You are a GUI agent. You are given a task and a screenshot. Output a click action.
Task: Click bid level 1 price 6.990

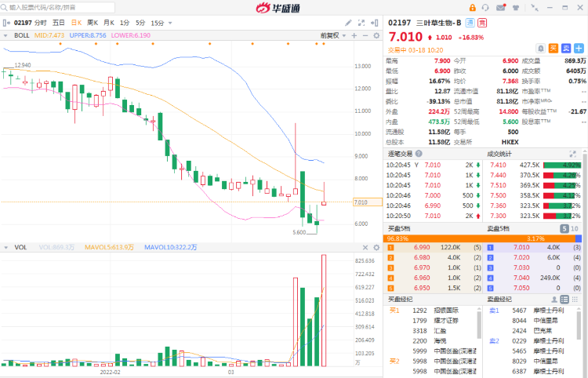[422, 248]
